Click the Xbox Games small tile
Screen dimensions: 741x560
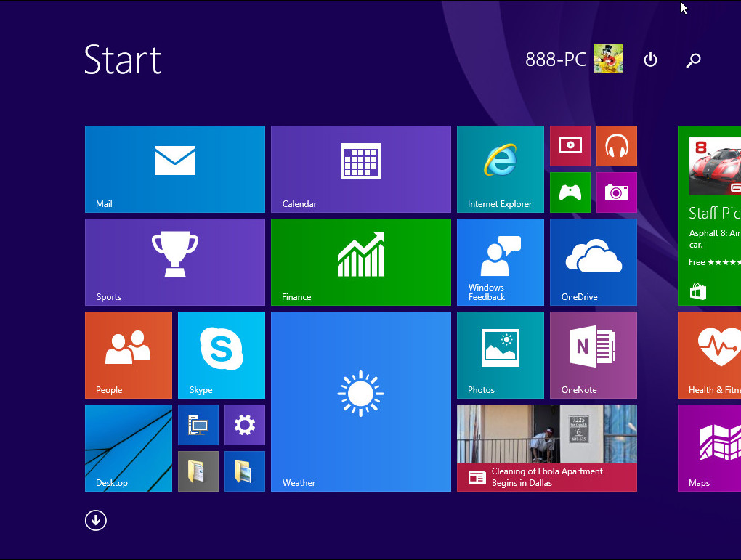tap(570, 192)
